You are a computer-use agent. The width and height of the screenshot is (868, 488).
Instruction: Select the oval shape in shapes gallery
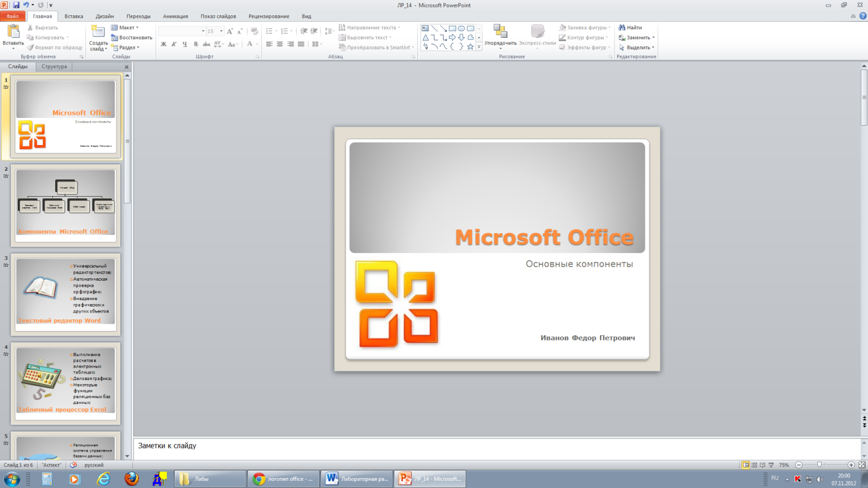tap(461, 28)
